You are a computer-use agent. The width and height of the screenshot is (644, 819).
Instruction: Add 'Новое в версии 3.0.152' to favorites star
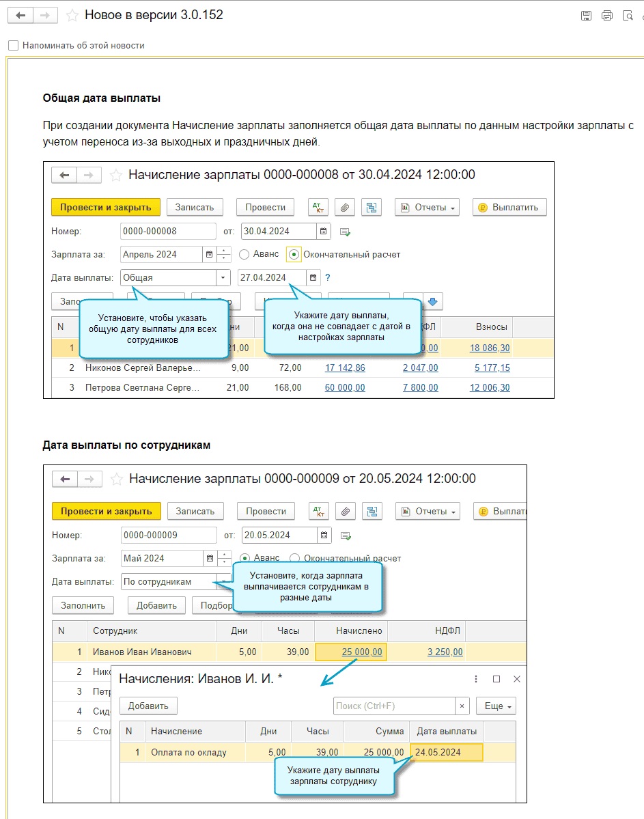[72, 16]
